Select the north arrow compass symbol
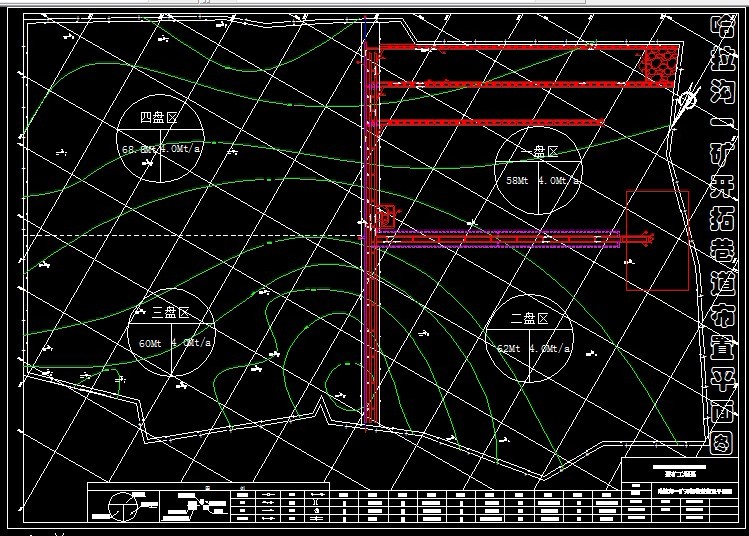The image size is (749, 536). [686, 104]
